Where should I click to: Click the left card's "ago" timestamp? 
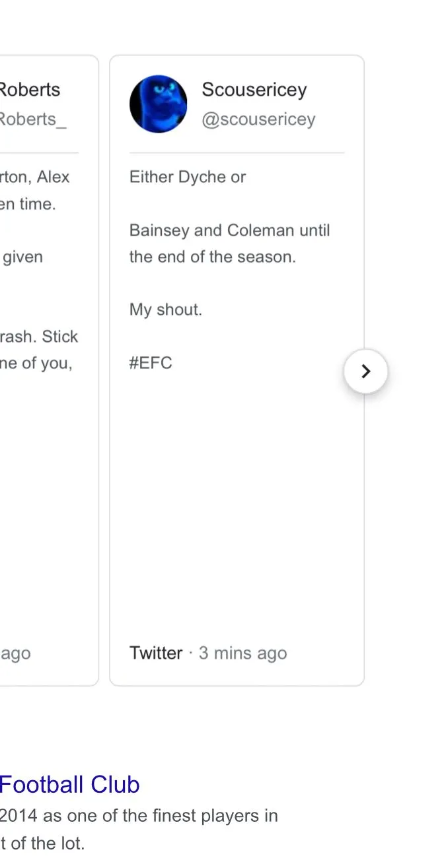click(x=15, y=653)
